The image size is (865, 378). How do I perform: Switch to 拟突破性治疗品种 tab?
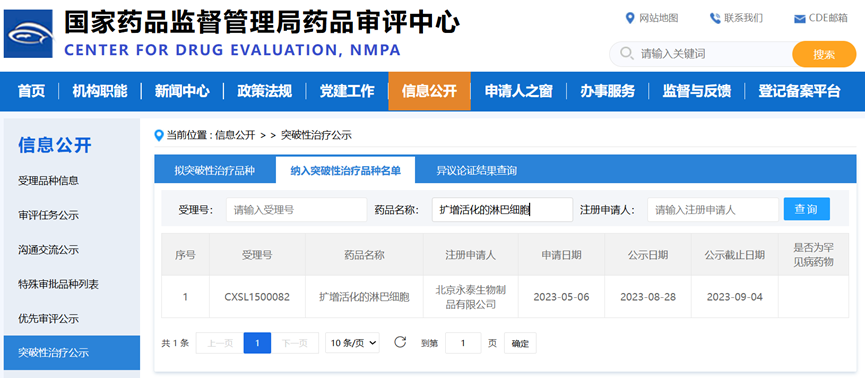215,170
